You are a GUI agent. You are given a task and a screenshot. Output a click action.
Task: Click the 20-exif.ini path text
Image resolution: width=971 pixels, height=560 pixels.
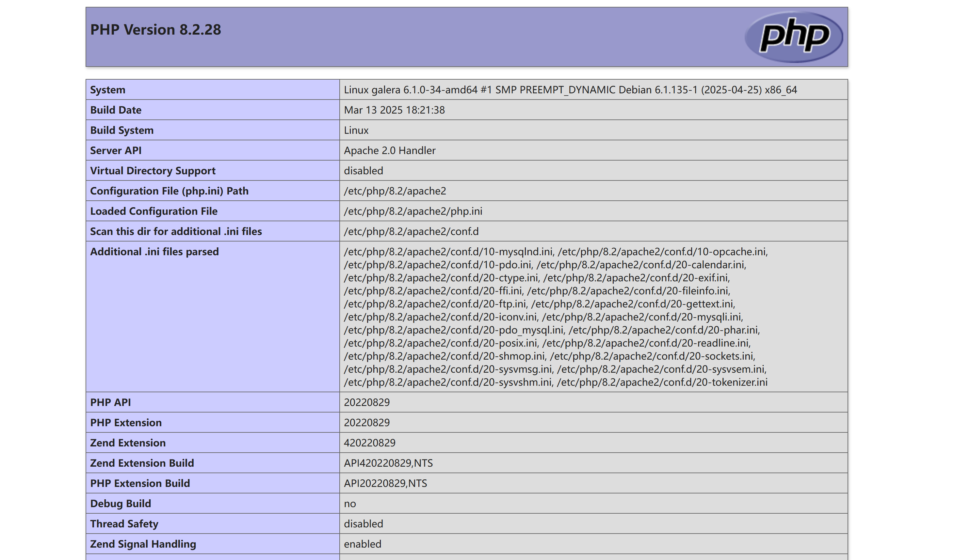(x=637, y=278)
